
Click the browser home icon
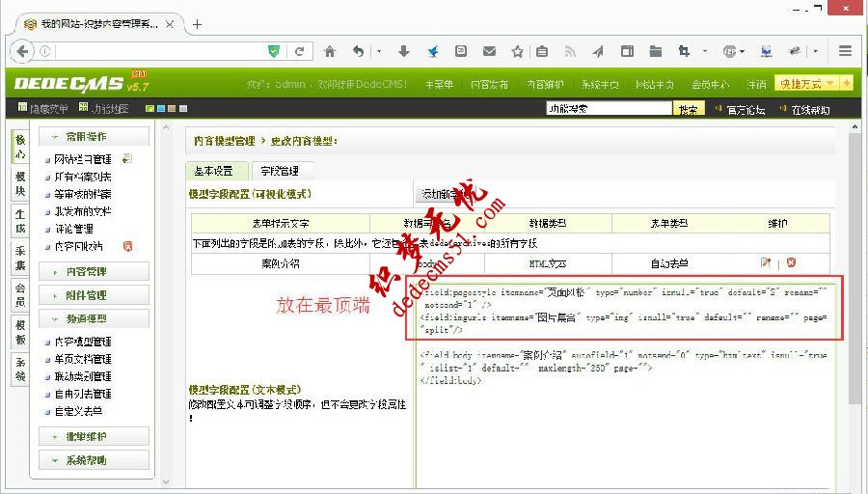click(x=331, y=51)
